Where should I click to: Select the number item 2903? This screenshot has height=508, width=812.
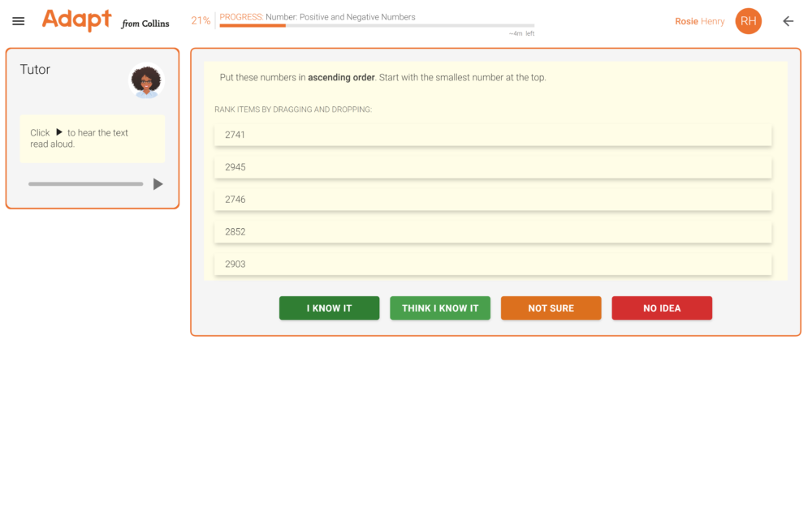492,264
